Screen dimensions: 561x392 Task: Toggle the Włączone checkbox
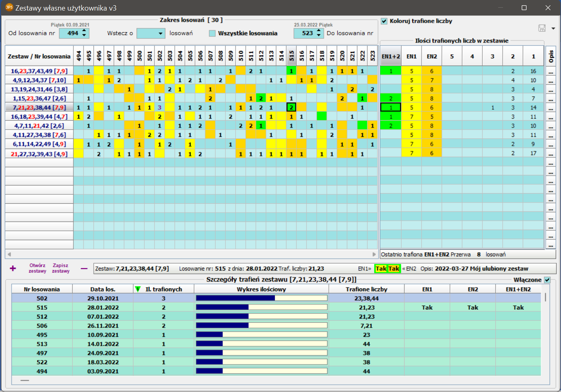pos(547,280)
